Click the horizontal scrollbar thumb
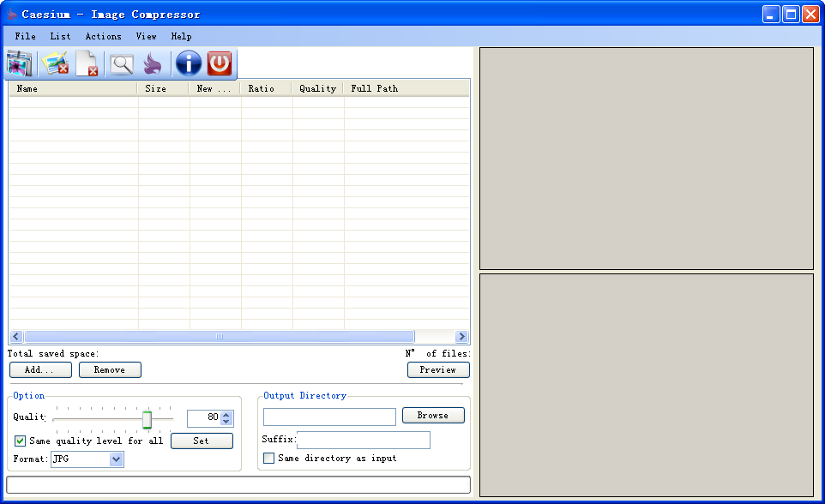Viewport: 825px width, 504px height. coord(220,337)
